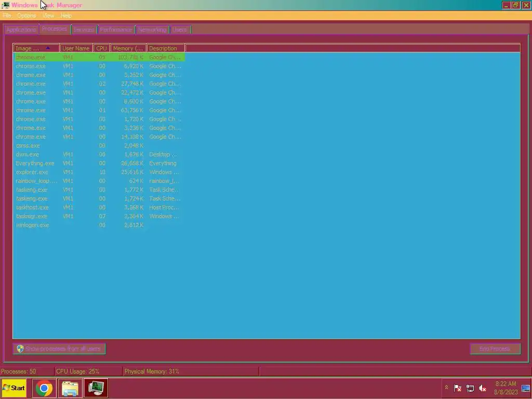This screenshot has height=399, width=532.
Task: Select taskeng.exe row with 1,772 K memory
Action: pos(99,190)
